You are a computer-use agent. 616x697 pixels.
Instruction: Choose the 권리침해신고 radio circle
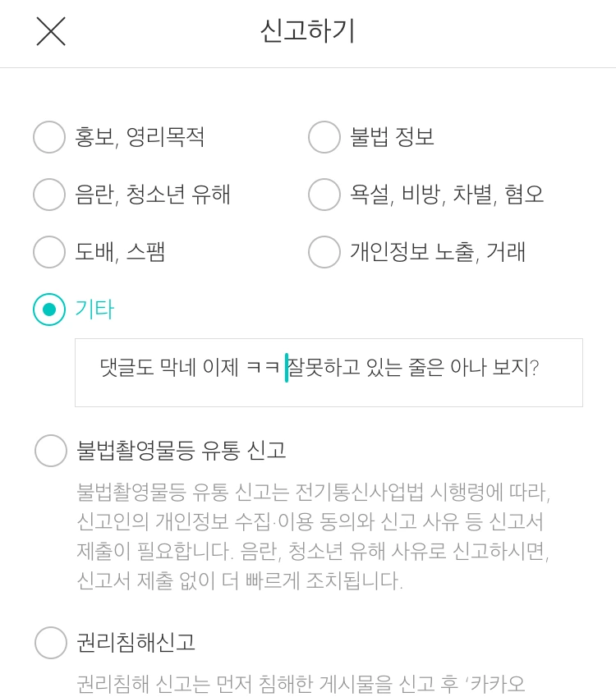[x=51, y=642]
